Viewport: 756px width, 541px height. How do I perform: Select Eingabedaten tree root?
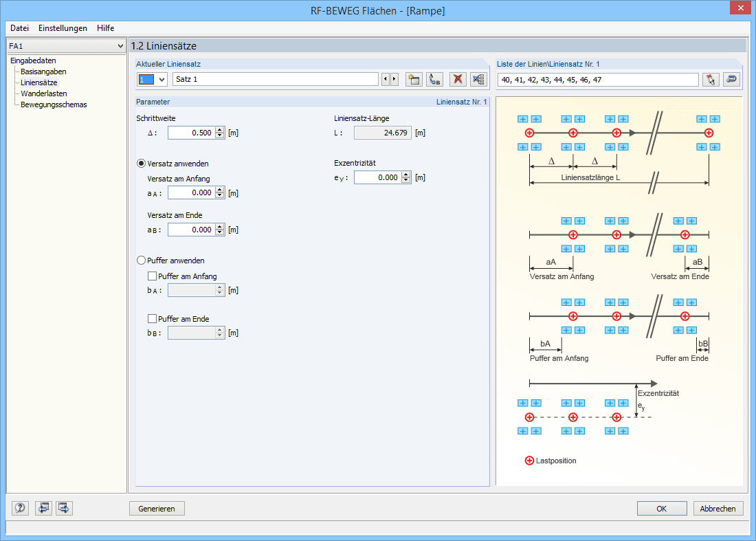click(33, 60)
